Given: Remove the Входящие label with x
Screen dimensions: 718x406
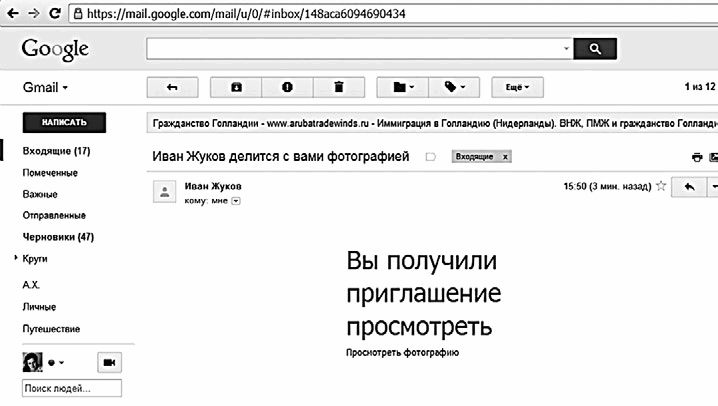Looking at the screenshot, I should [x=505, y=157].
